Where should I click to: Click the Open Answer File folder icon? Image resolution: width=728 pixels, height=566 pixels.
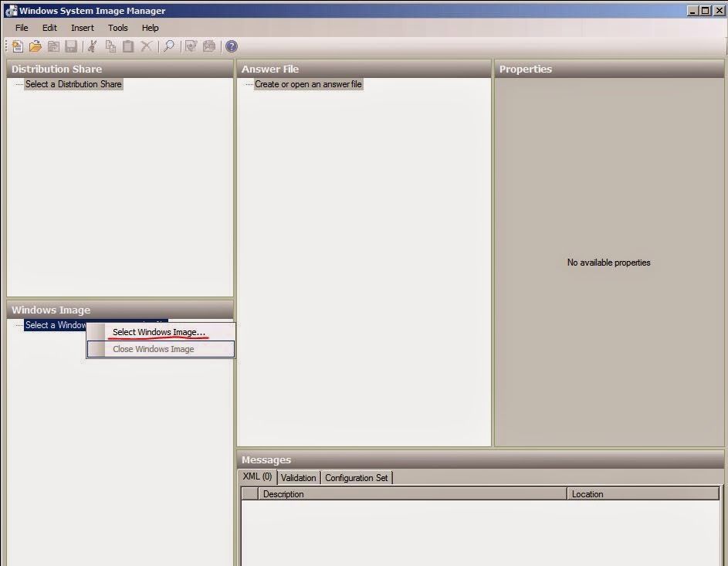36,46
